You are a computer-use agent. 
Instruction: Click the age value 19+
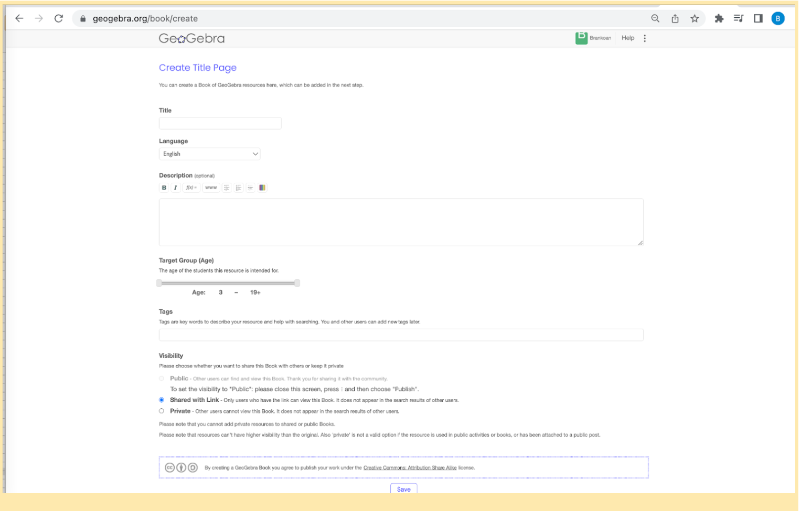(x=255, y=293)
